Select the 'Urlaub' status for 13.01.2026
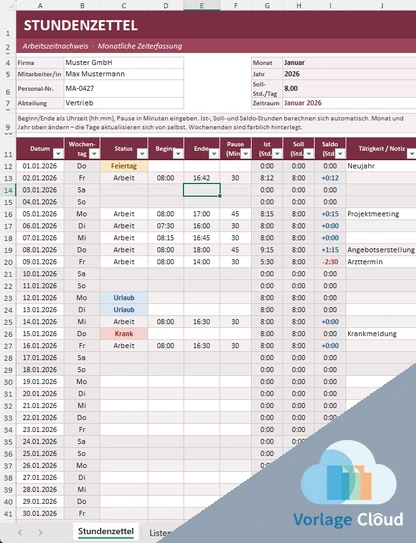Viewport: 416px width, 543px height. (x=124, y=310)
